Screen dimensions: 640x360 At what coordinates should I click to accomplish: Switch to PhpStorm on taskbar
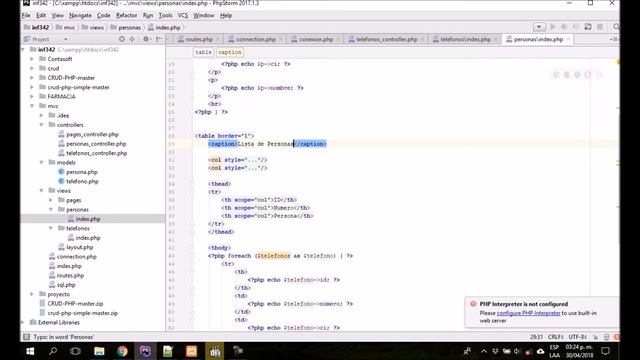[145, 351]
